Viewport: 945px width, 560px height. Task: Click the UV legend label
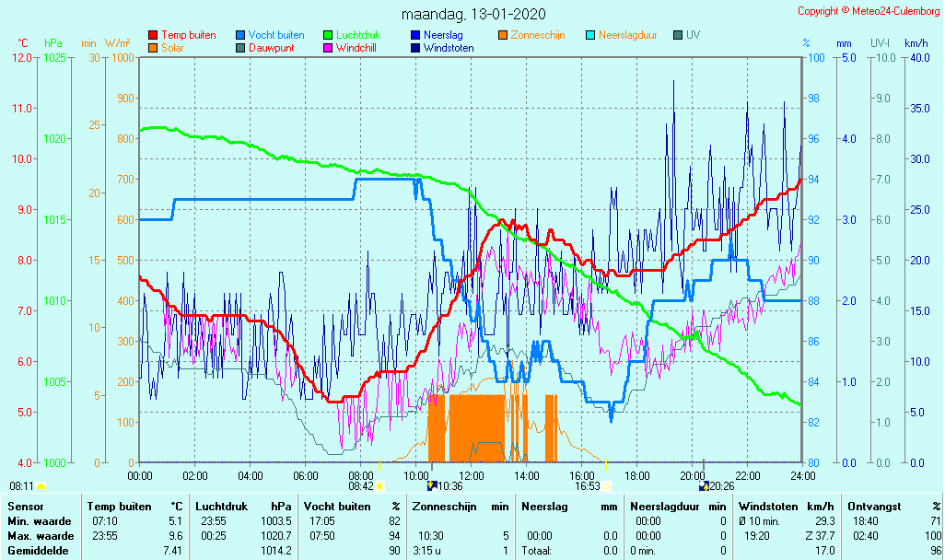[694, 35]
